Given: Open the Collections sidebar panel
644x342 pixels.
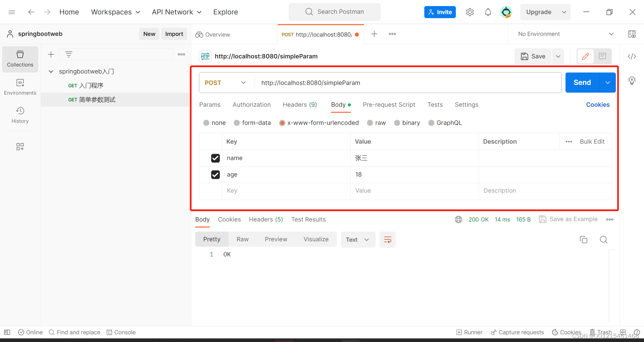Looking at the screenshot, I should coord(20,59).
